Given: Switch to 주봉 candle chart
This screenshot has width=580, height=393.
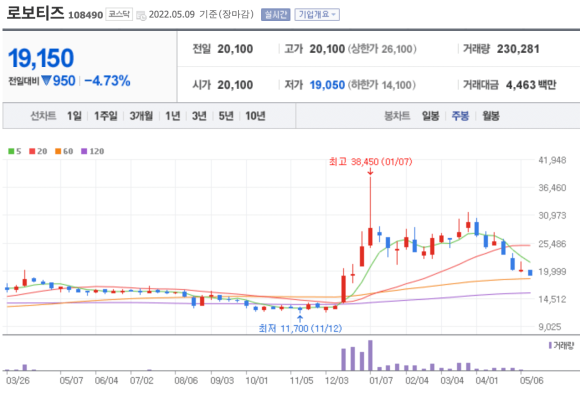Looking at the screenshot, I should 461,116.
